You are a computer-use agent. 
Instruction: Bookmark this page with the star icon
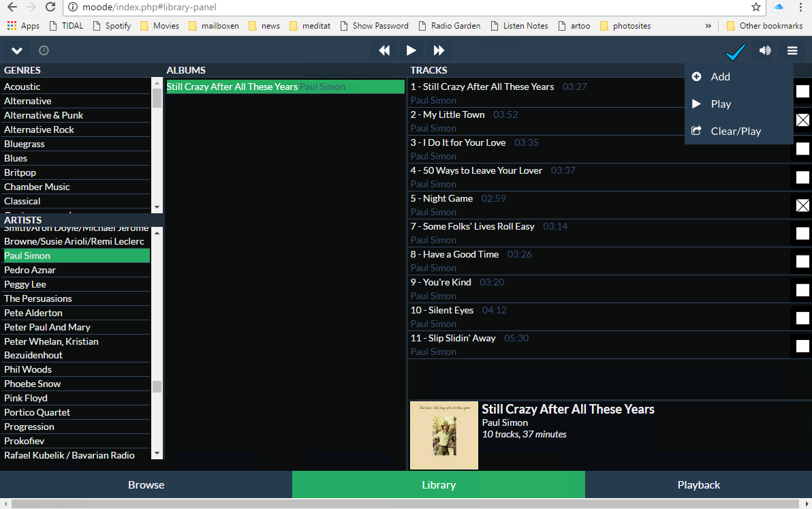(756, 7)
